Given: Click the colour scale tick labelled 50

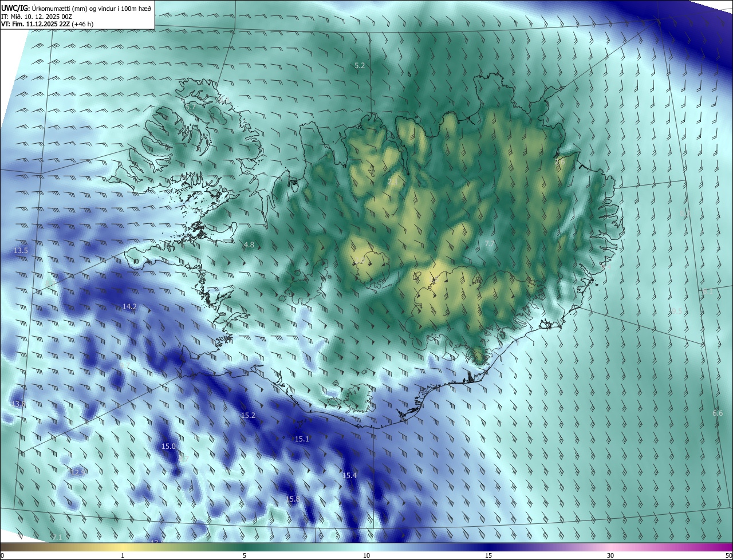Looking at the screenshot, I should [x=728, y=556].
